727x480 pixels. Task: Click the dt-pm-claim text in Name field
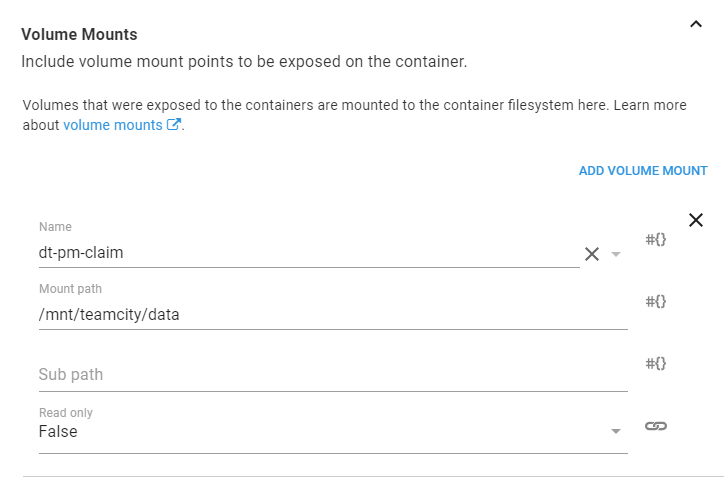coord(81,253)
